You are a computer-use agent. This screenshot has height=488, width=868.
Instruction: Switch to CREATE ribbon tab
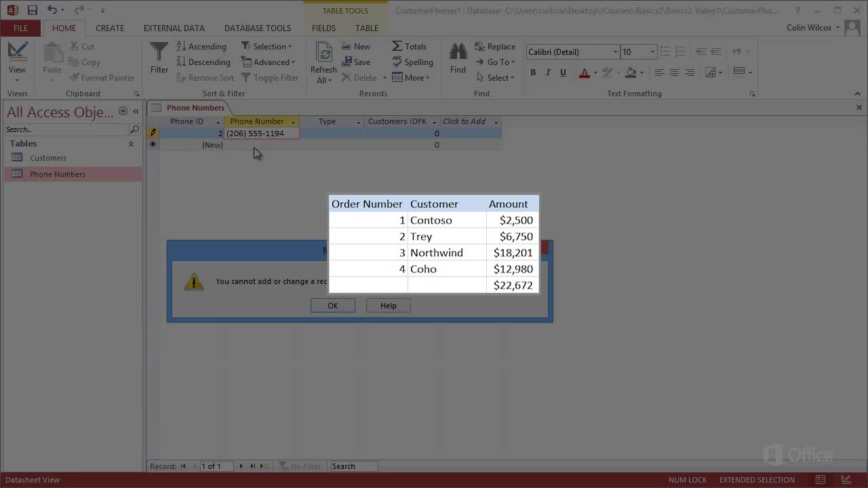(x=110, y=28)
